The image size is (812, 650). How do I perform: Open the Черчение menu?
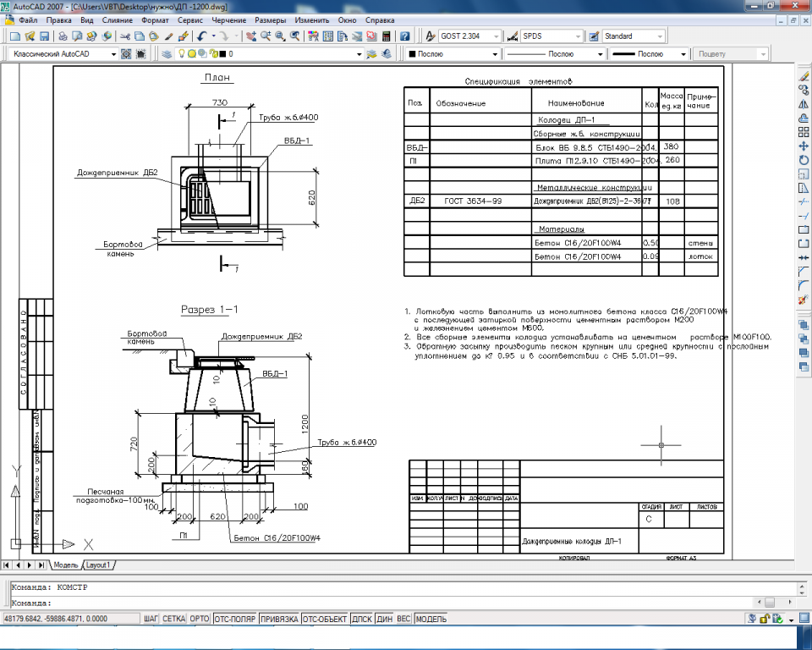tap(229, 20)
